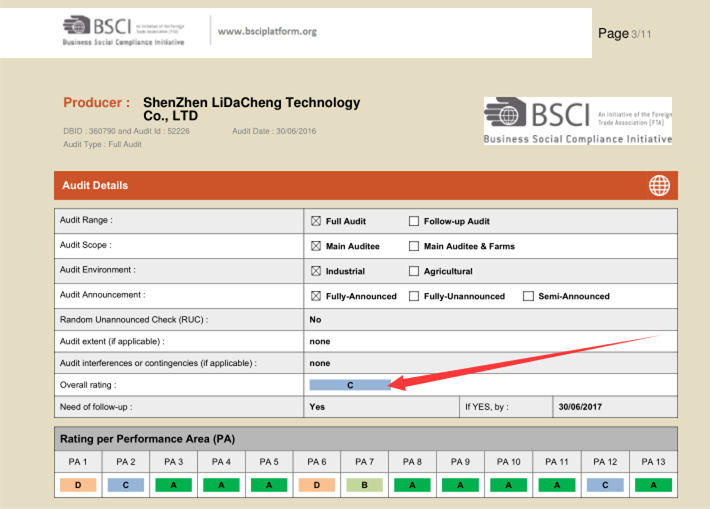Toggle the Full Audit checkbox
The image size is (710, 509).
pos(316,221)
